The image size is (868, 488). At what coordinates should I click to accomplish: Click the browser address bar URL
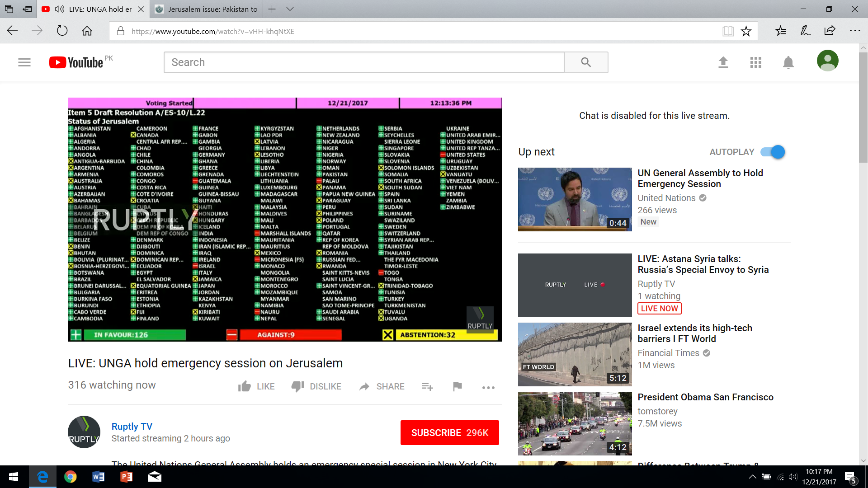pyautogui.click(x=212, y=31)
